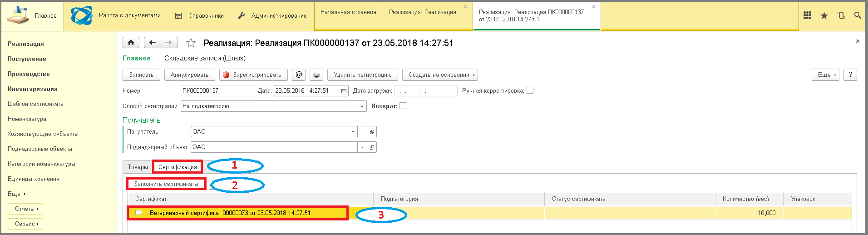The width and height of the screenshot is (868, 235).
Task: Open Работа с документами section
Action: (130, 15)
